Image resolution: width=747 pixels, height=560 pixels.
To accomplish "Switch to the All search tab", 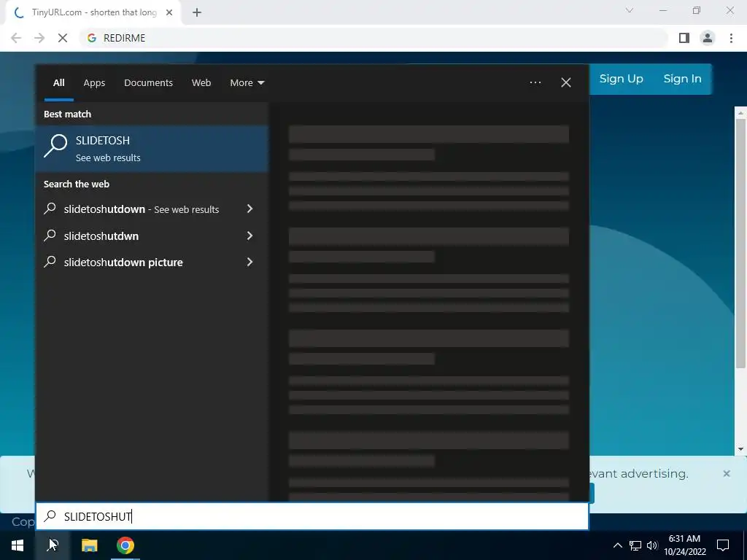I will click(x=58, y=83).
